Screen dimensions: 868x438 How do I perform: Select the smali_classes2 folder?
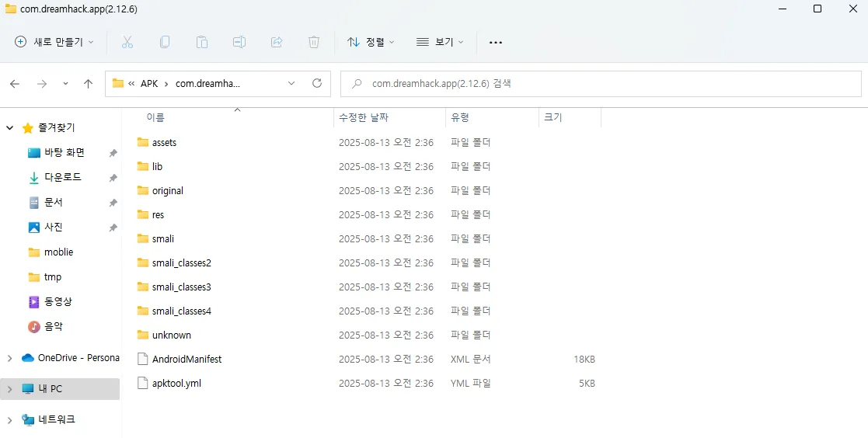tap(182, 262)
